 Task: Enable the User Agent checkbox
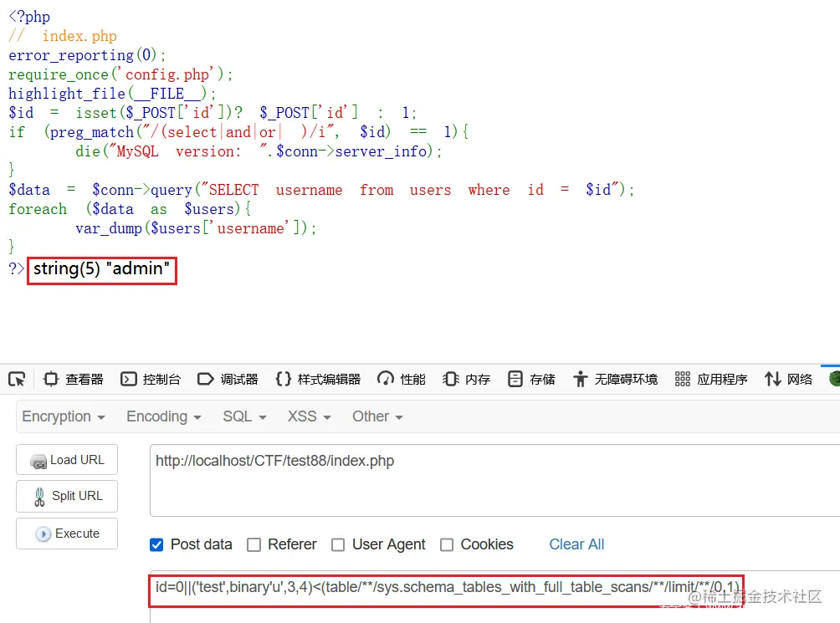(338, 545)
